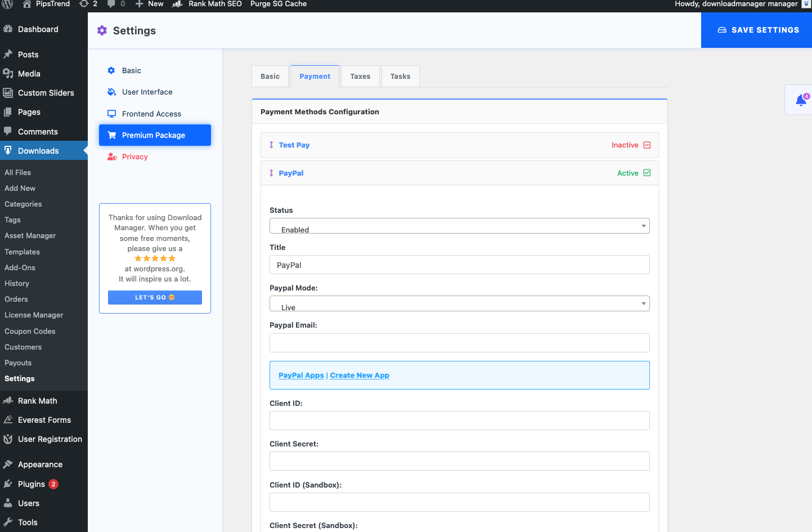This screenshot has width=812, height=532.
Task: Open the License Manager link
Action: [x=34, y=315]
